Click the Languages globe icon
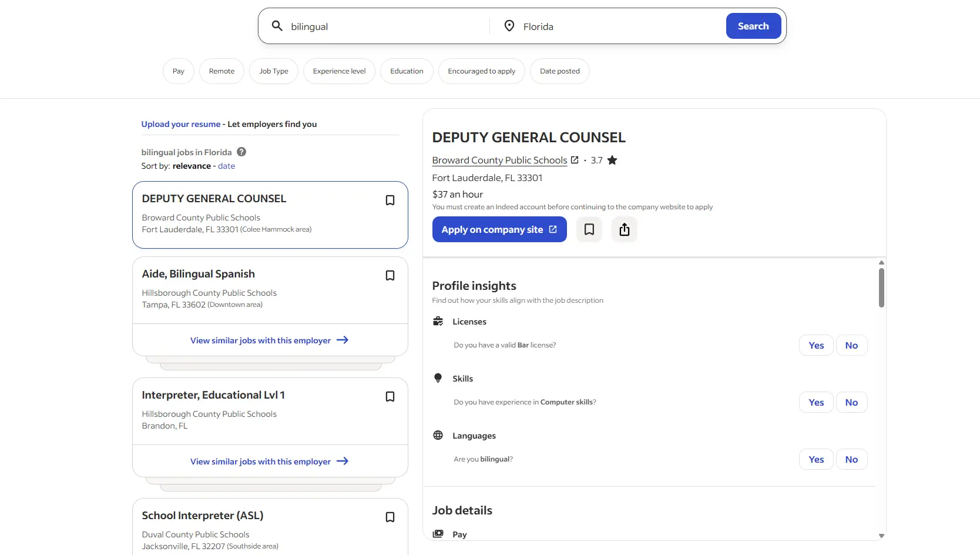This screenshot has height=555, width=980. (438, 435)
